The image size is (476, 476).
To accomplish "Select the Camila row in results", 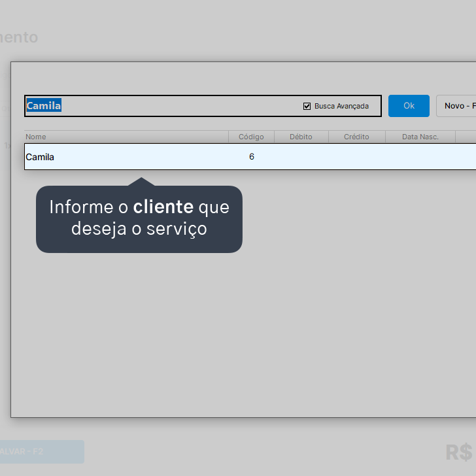I will coord(250,157).
